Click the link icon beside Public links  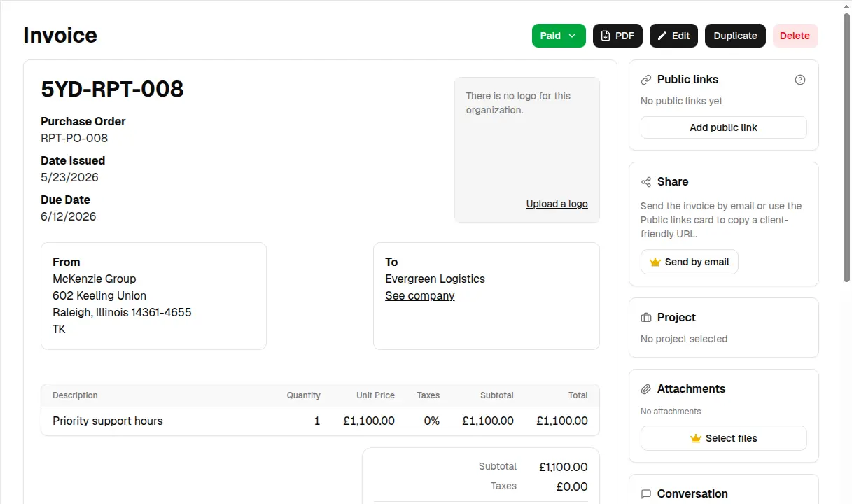[646, 80]
